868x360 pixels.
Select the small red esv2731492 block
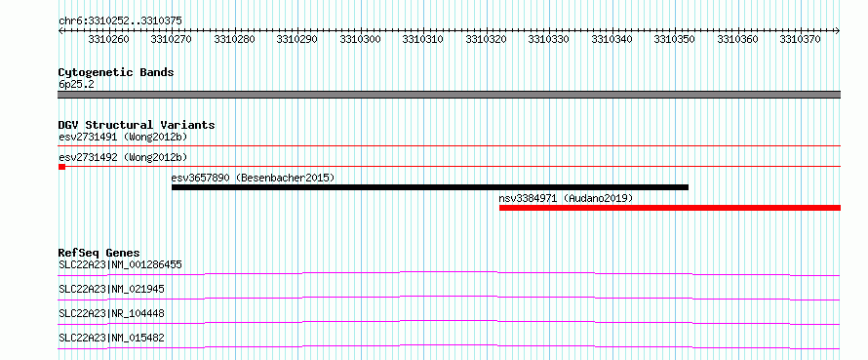tap(61, 167)
